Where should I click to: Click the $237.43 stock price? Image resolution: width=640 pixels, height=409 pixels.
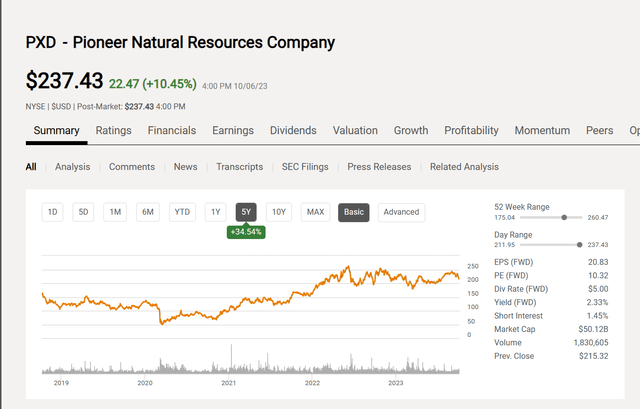tap(64, 80)
